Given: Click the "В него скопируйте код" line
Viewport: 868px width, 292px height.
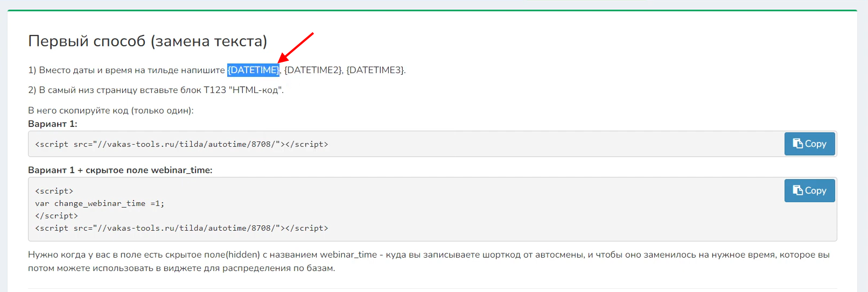Looking at the screenshot, I should tap(110, 111).
